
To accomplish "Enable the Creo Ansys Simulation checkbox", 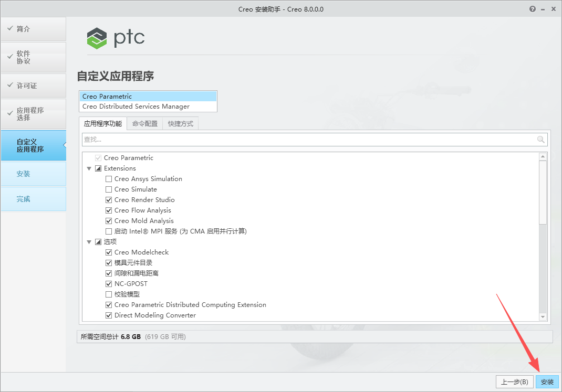I will [108, 178].
